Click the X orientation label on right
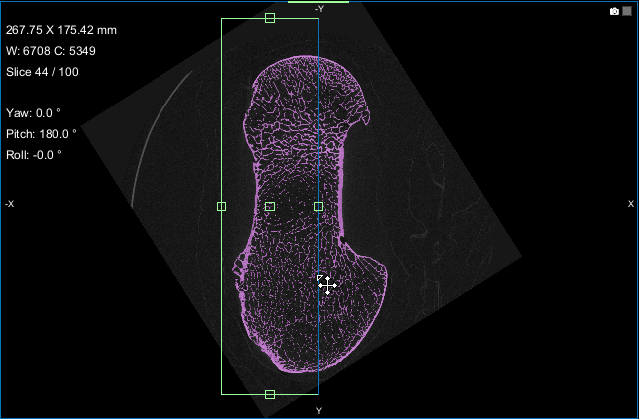639x419 pixels. tap(630, 204)
